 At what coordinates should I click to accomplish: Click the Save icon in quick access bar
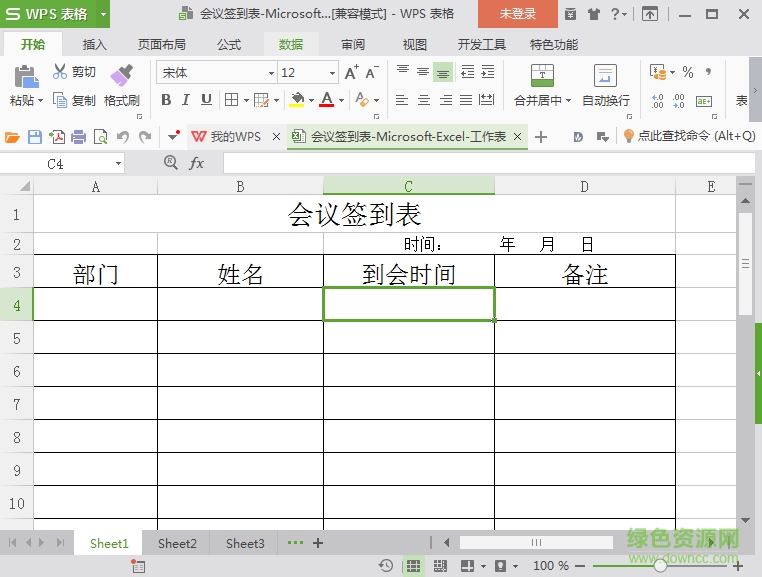point(35,137)
